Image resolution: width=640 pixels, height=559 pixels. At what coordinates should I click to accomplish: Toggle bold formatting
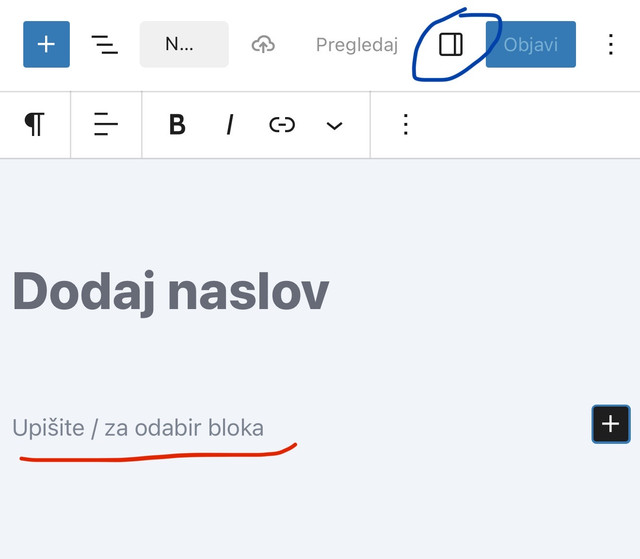pyautogui.click(x=177, y=124)
